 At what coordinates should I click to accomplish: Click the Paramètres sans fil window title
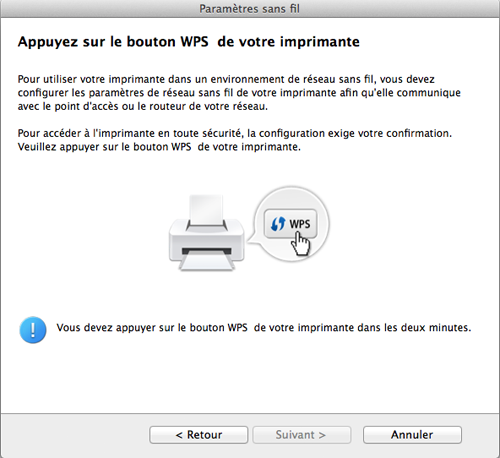tap(250, 9)
